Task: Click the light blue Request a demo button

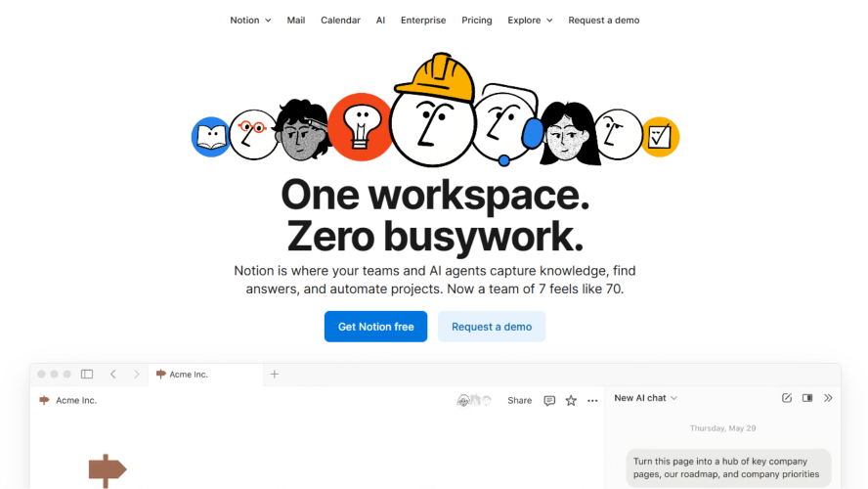Action: click(x=492, y=327)
